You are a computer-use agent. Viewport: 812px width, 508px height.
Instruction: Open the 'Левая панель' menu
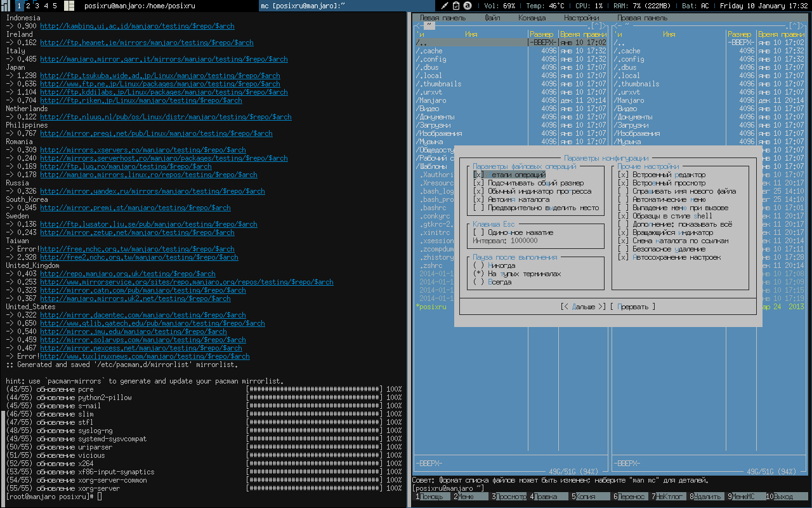[443, 18]
